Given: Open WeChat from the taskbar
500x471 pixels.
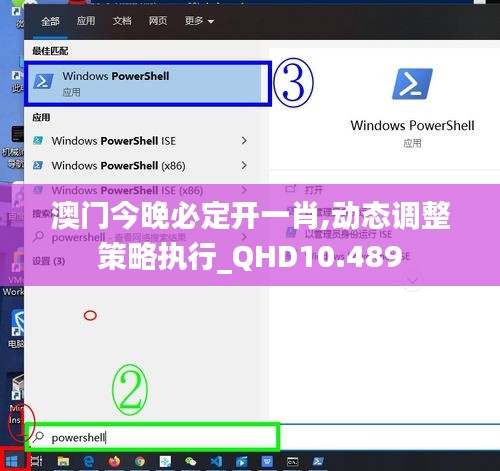Looking at the screenshot, I should [191, 462].
